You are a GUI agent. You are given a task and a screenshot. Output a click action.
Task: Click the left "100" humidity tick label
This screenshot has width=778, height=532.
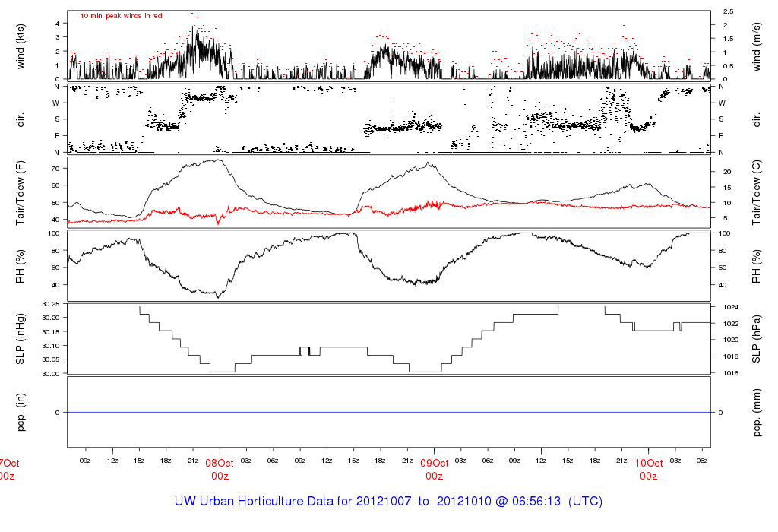[54, 233]
